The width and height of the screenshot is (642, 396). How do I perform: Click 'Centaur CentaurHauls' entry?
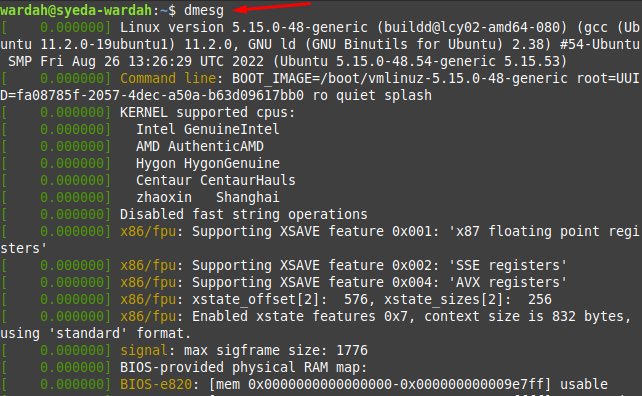(x=215, y=180)
